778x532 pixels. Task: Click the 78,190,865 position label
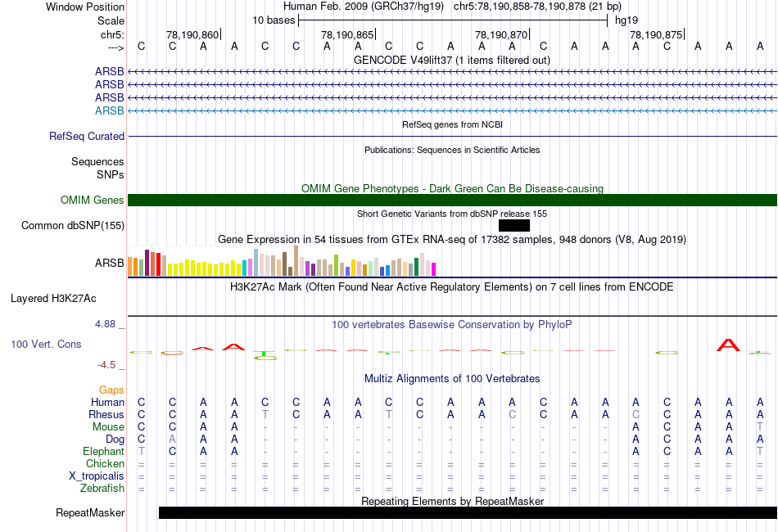click(x=347, y=34)
